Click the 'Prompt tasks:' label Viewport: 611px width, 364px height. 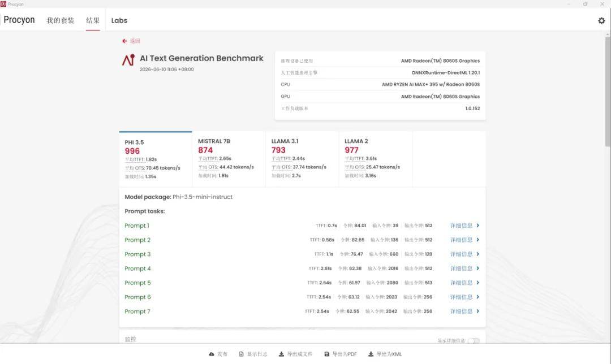(x=145, y=211)
